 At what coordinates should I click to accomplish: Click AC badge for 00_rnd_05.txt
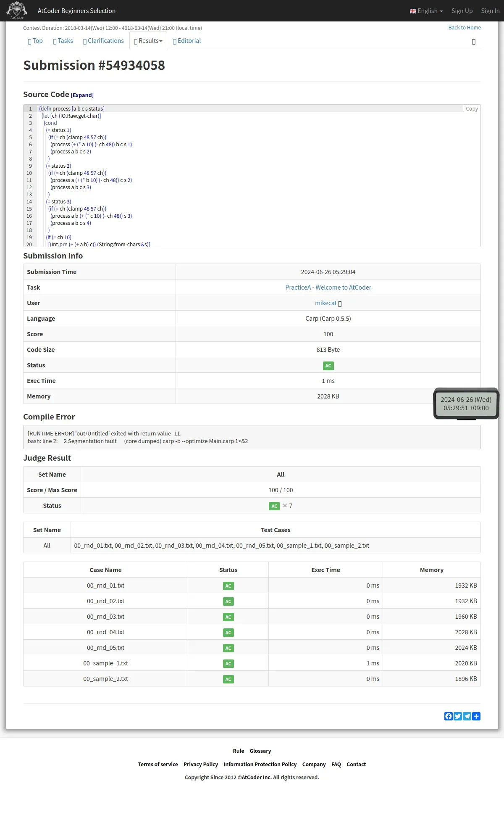228,648
